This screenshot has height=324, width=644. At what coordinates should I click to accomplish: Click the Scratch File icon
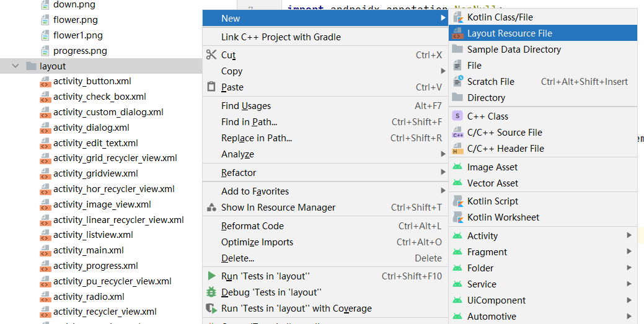pyautogui.click(x=457, y=81)
